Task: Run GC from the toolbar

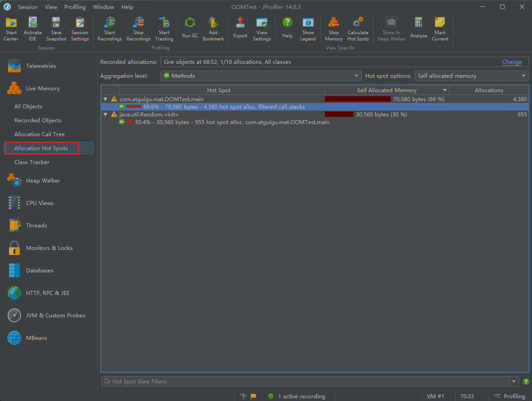Action: point(190,28)
